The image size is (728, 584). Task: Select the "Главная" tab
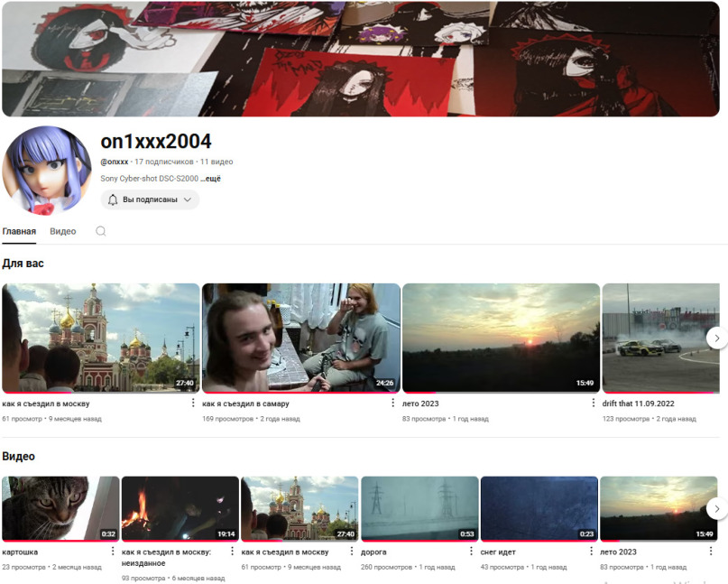(19, 231)
